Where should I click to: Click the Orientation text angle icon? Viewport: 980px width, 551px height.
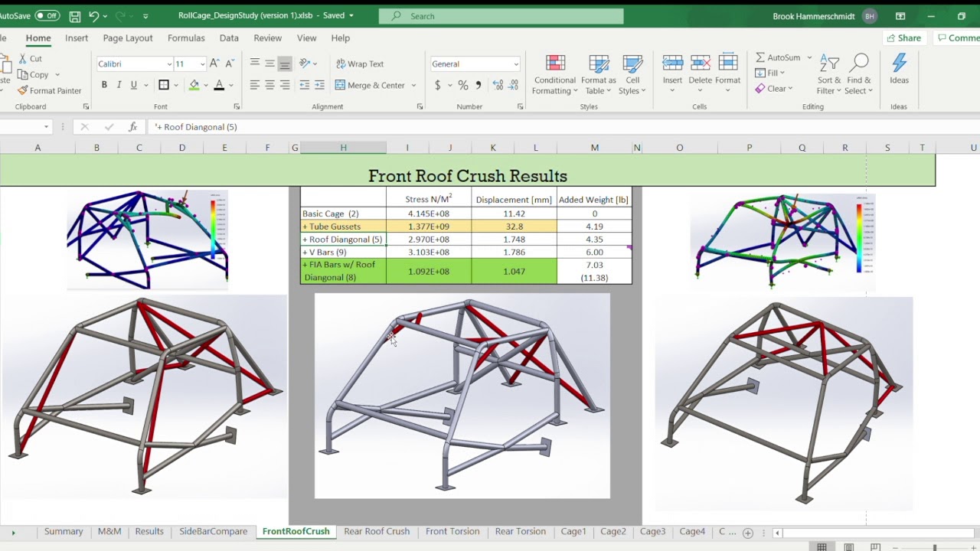click(305, 64)
